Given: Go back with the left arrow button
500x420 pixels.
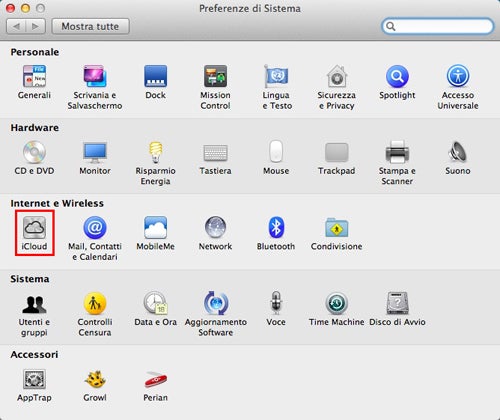Looking at the screenshot, I should 16,26.
